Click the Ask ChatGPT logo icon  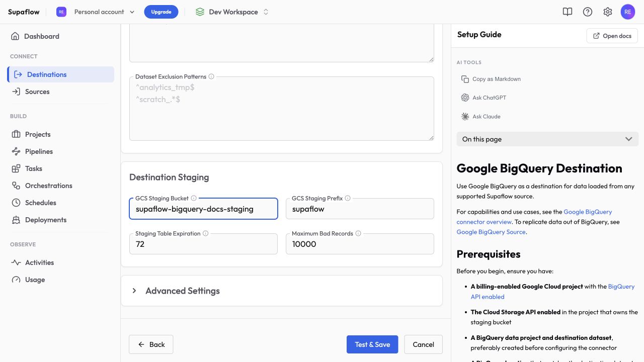point(465,98)
